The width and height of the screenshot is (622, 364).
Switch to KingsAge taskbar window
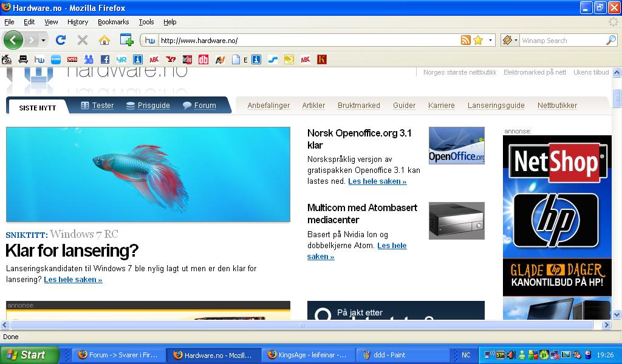[x=307, y=355]
